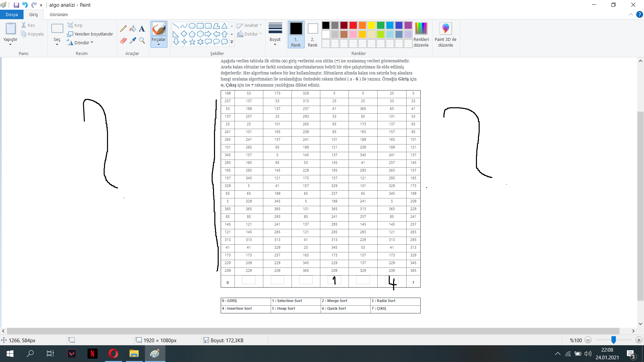The image size is (644, 362).
Task: Select the Fill with color bucket tool
Action: click(x=133, y=29)
